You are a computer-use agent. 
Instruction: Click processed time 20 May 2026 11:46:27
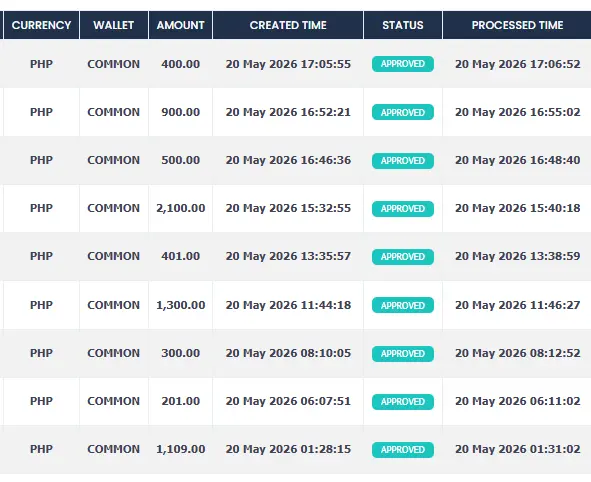(x=518, y=305)
